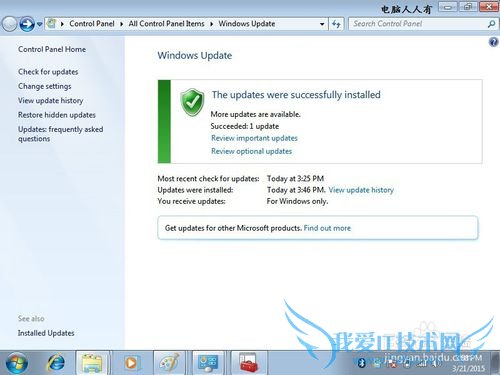This screenshot has width=500, height=375.
Task: Expand the arrow after Control Panel breadcrumb
Action: (x=121, y=24)
